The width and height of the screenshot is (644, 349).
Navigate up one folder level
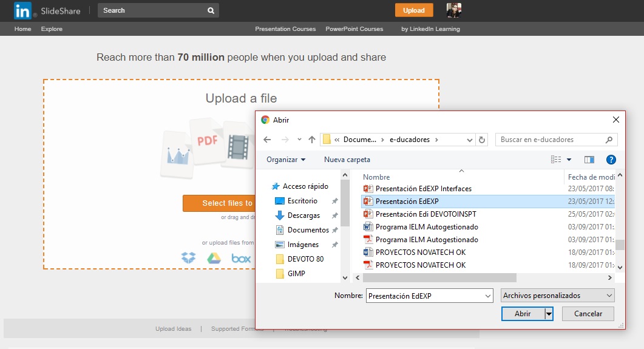(x=312, y=140)
